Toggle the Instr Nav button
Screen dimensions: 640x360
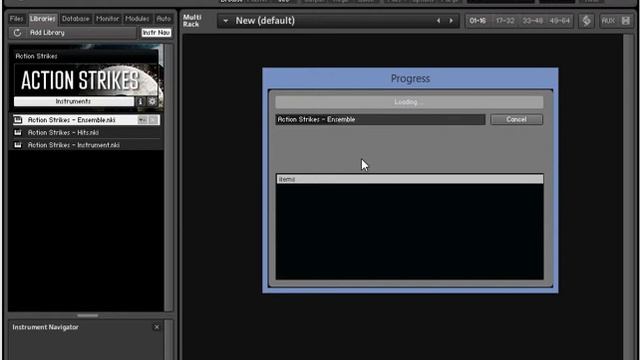pyautogui.click(x=156, y=33)
